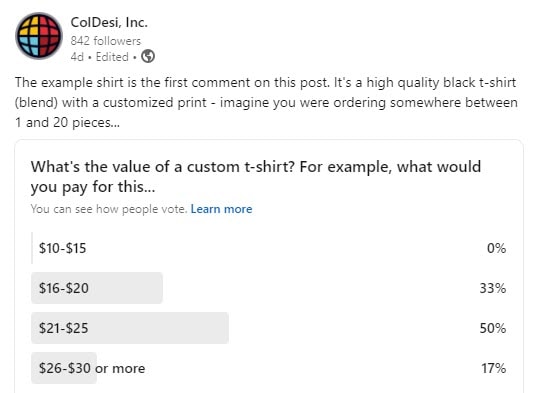Click the poll question heading text

pos(256,177)
